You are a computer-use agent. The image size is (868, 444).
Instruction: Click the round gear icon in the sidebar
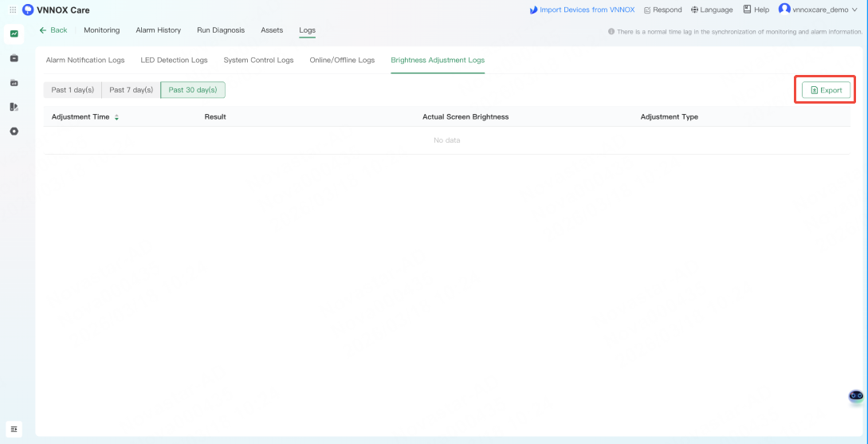pos(14,131)
